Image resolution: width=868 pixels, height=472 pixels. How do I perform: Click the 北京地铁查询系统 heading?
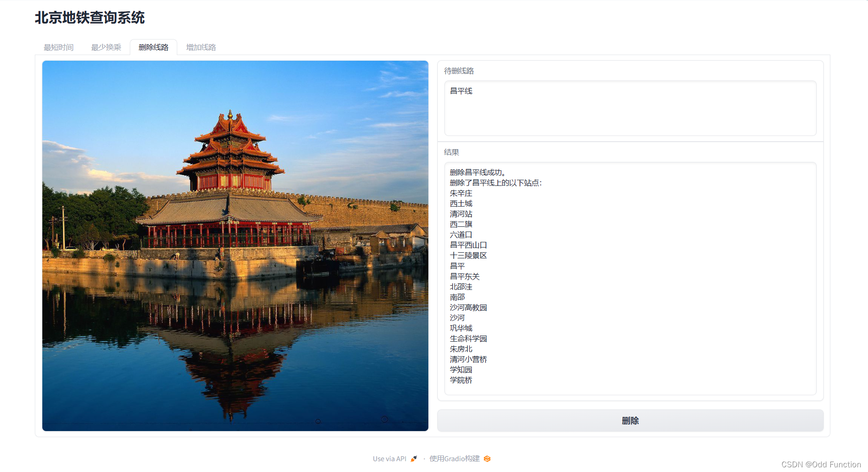coord(90,18)
